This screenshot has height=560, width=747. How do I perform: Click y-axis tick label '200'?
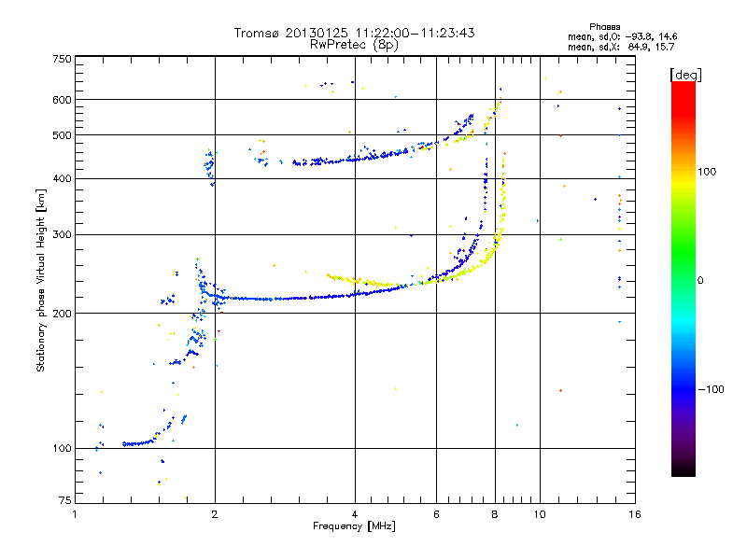click(63, 314)
